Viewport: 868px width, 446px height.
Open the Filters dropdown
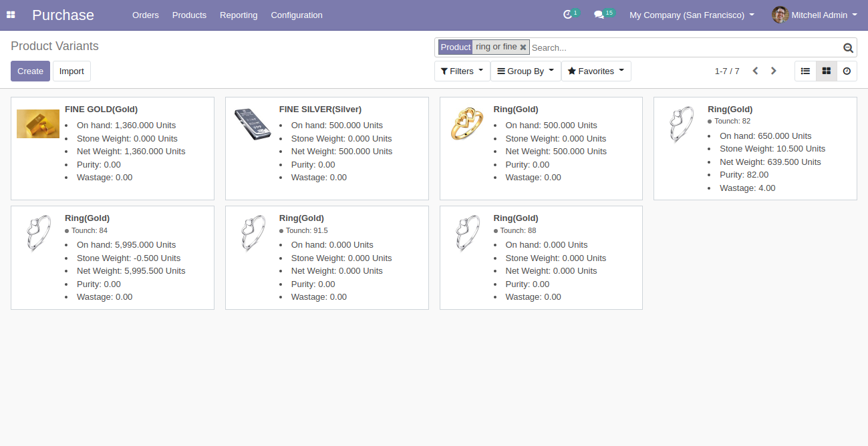[x=462, y=71]
